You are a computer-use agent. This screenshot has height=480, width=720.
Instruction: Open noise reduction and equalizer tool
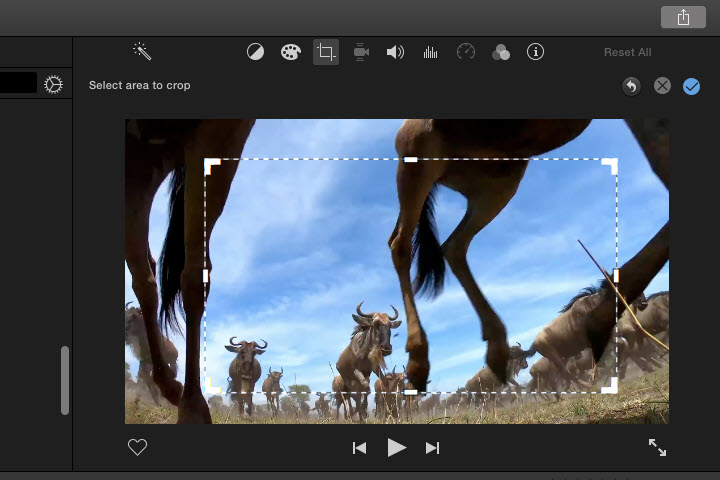pyautogui.click(x=430, y=52)
